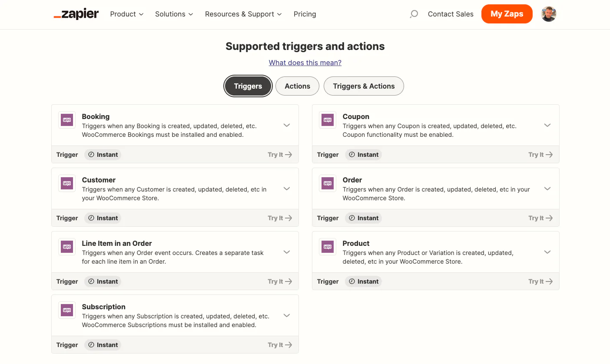
Task: Click the Instant badge in the Product card
Action: [363, 281]
